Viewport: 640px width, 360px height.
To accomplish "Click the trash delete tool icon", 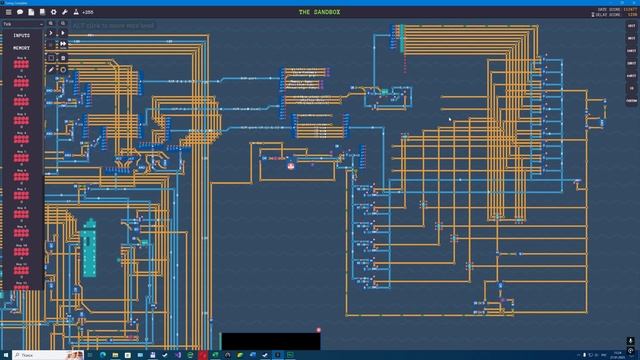I will tap(63, 58).
